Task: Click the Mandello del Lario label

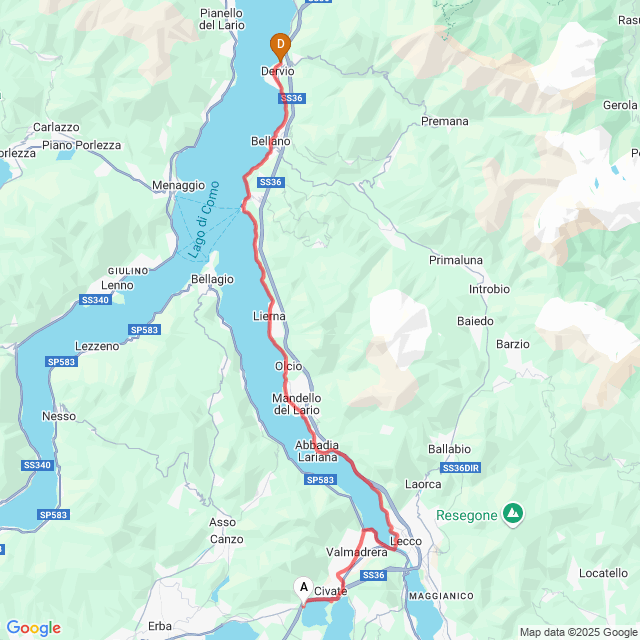Action: point(297,404)
